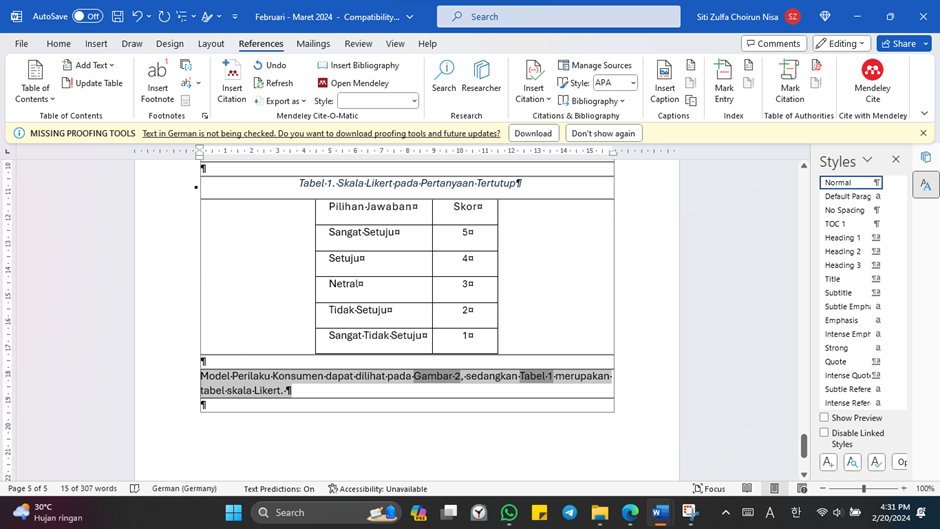Click Update Table icon
Screen dimensions: 940x529
[92, 83]
